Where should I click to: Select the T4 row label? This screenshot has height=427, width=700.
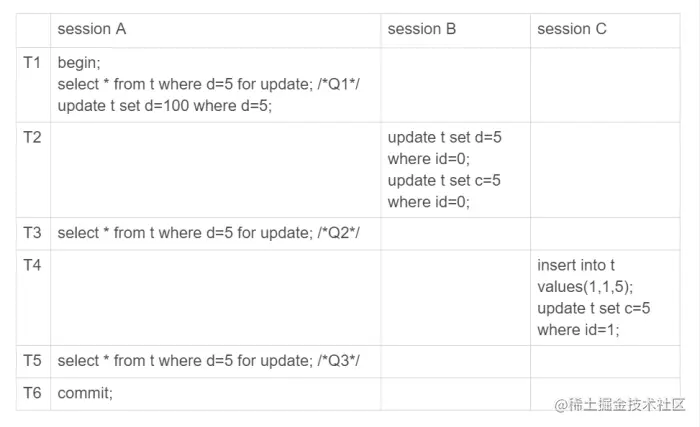[32, 265]
